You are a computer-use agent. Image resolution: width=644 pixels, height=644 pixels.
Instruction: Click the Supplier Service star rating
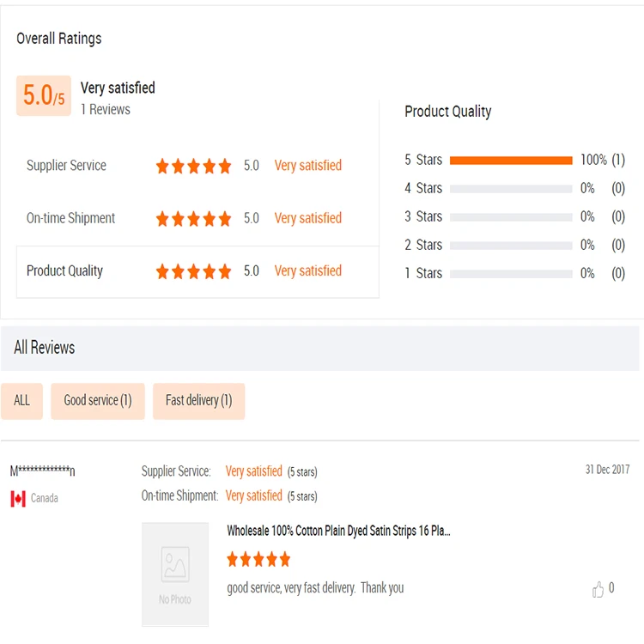193,166
